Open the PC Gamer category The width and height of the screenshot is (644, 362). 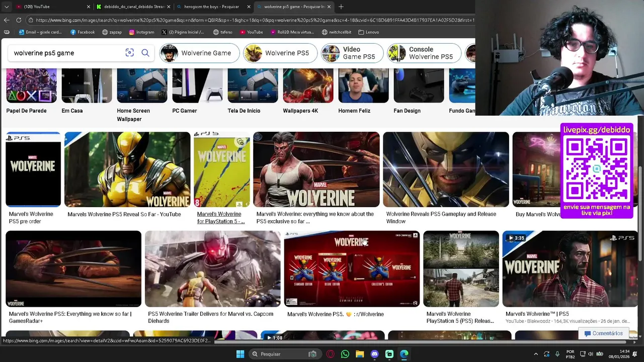pyautogui.click(x=197, y=90)
